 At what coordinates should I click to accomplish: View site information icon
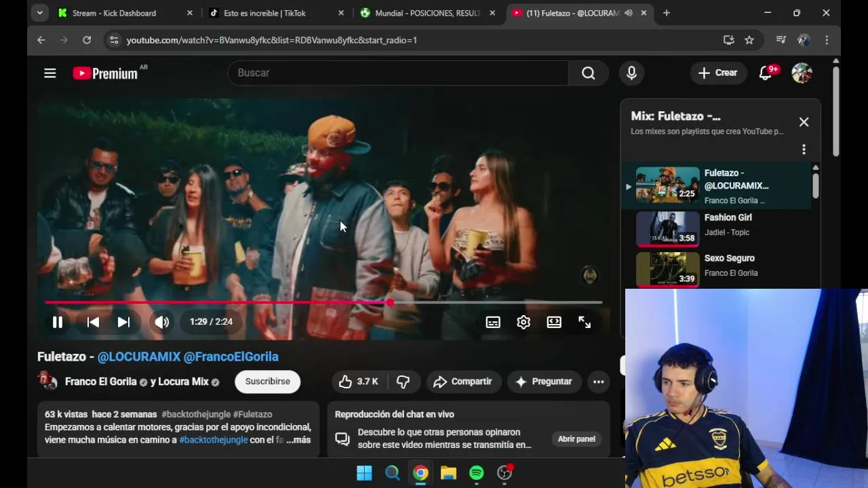114,40
